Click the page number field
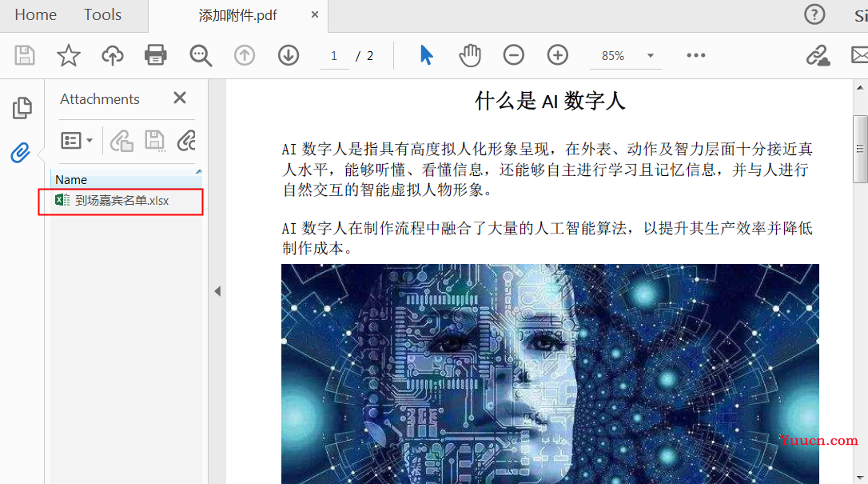The width and height of the screenshot is (868, 484). (334, 56)
